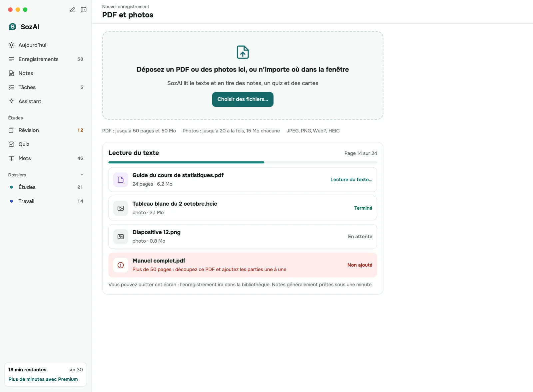Screen dimensions: 533x392
Task: Click the new note compose icon
Action: (72, 10)
